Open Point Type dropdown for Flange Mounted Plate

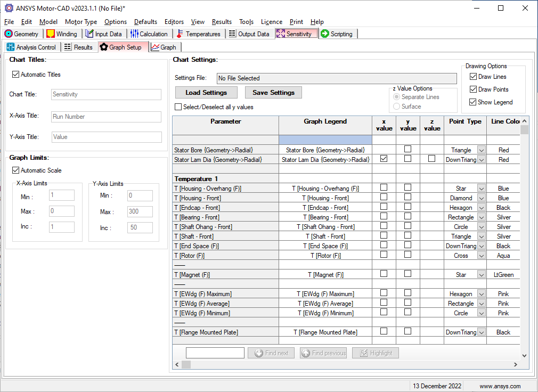click(x=482, y=332)
